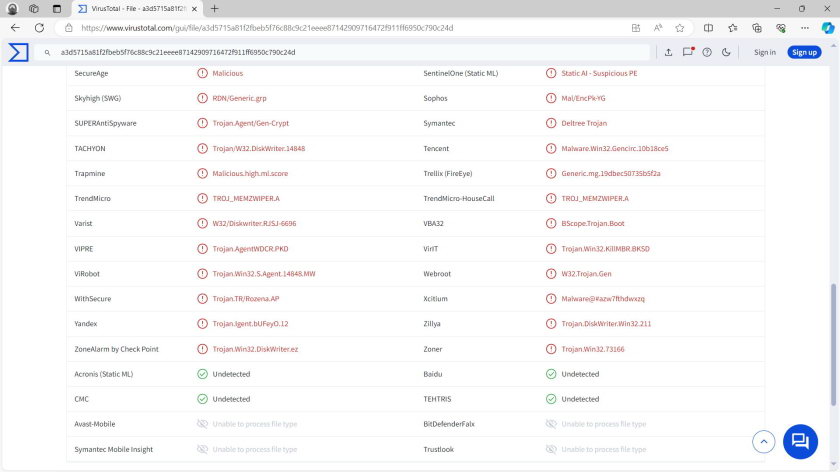Click Symantec Deltree Trojan result

584,123
